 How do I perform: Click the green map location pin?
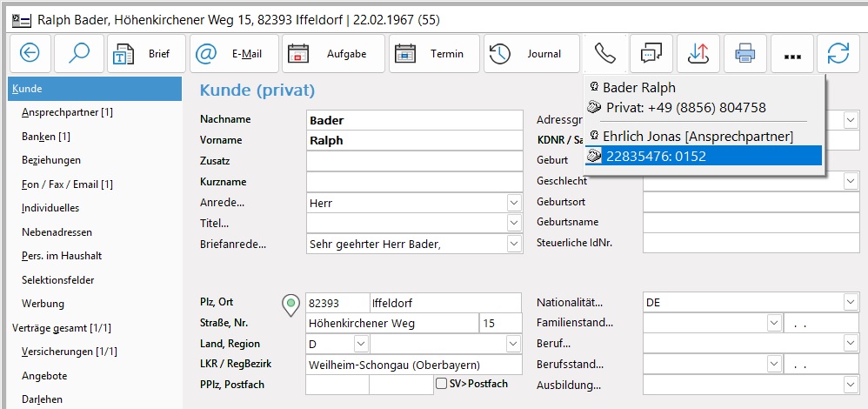[x=290, y=305]
